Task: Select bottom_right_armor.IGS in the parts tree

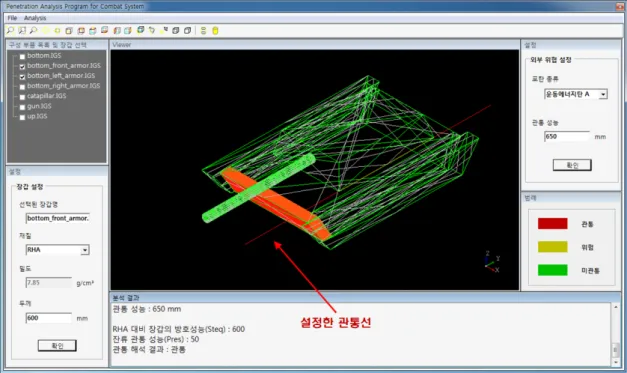Action: (x=64, y=86)
